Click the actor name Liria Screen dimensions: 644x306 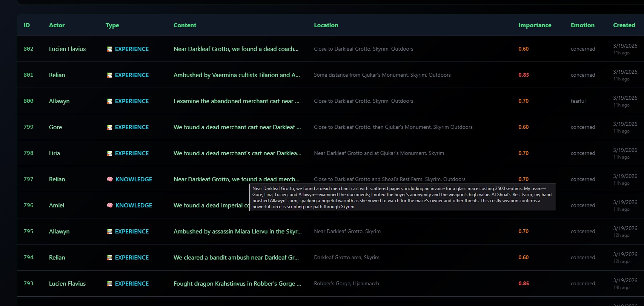tap(54, 153)
